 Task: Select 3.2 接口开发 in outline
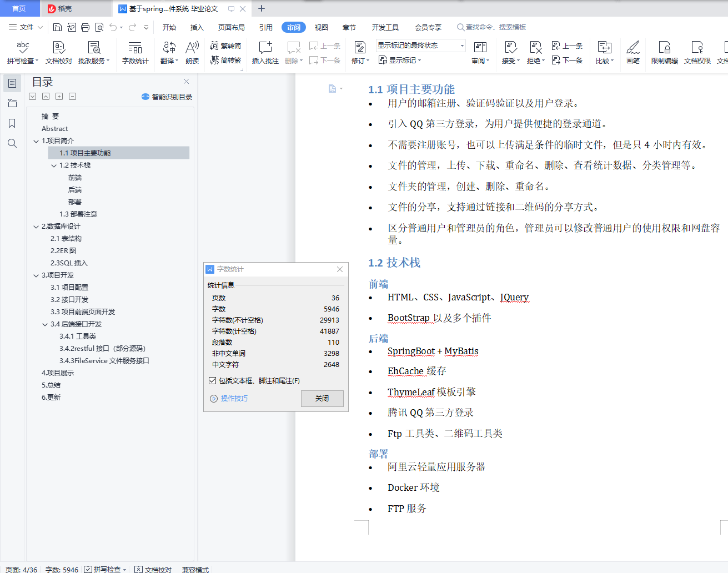(x=69, y=300)
